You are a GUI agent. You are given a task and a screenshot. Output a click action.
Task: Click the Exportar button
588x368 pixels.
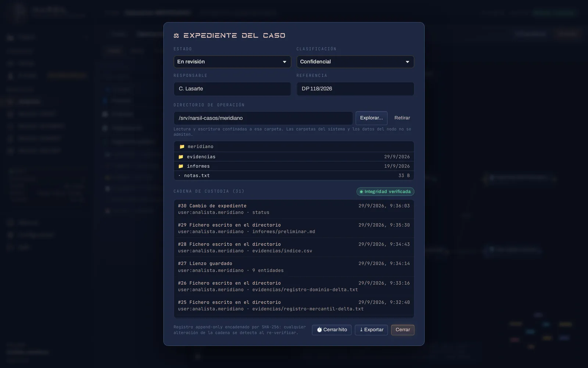point(371,330)
